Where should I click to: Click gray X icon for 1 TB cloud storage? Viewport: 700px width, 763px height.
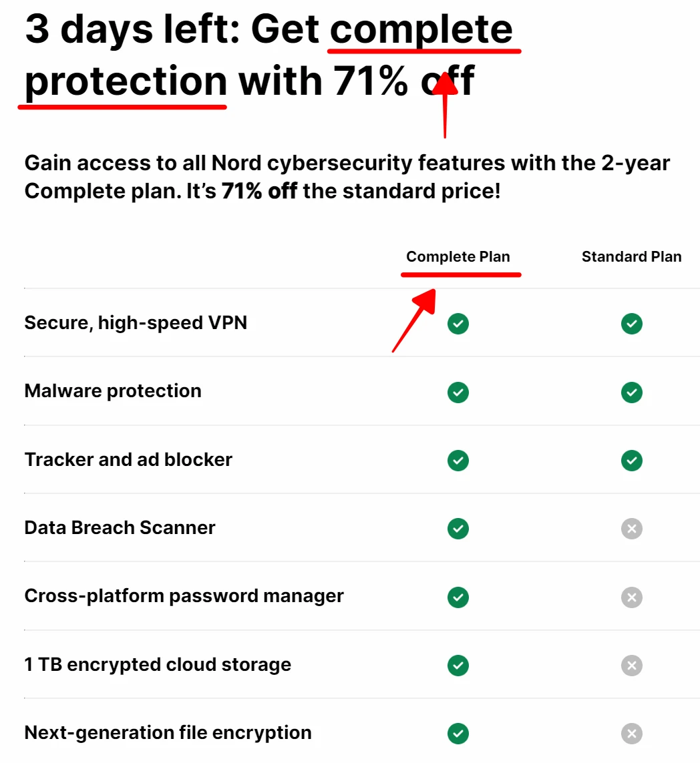point(631,665)
